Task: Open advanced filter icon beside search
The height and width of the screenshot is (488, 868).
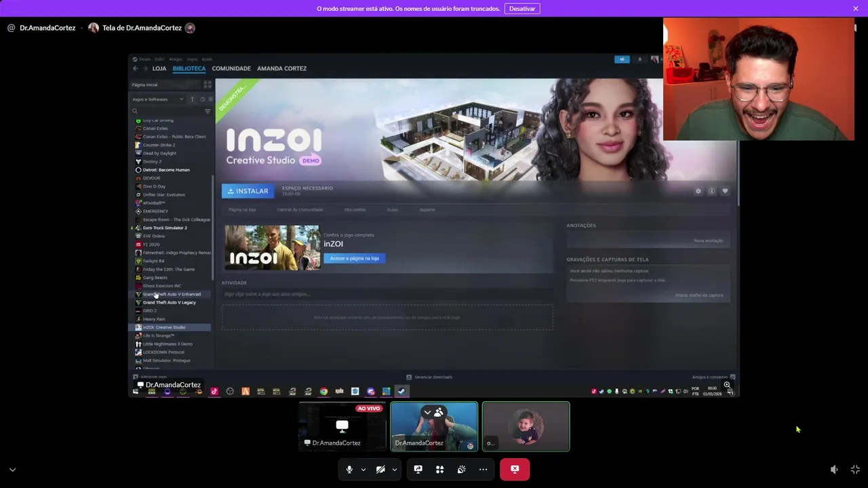Action: (x=208, y=111)
